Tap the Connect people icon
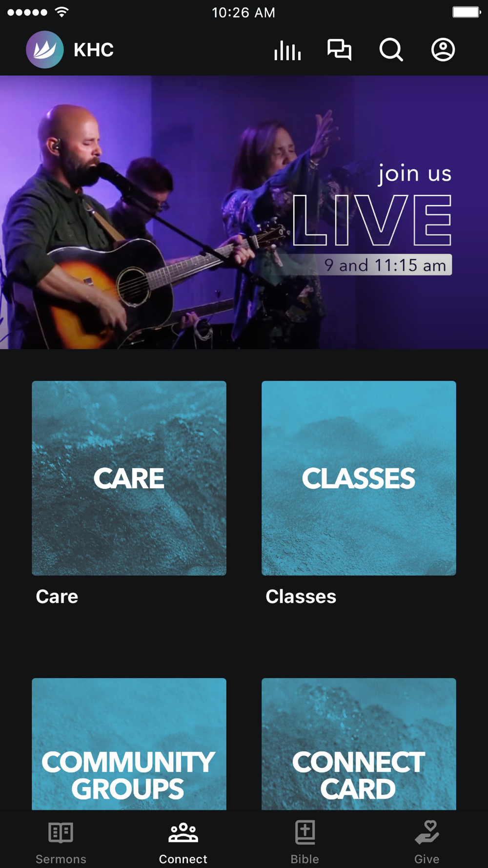Image resolution: width=488 pixels, height=868 pixels. [x=183, y=832]
